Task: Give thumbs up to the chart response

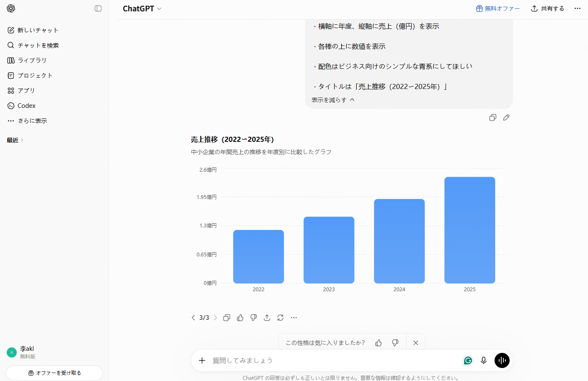Action: (x=240, y=318)
